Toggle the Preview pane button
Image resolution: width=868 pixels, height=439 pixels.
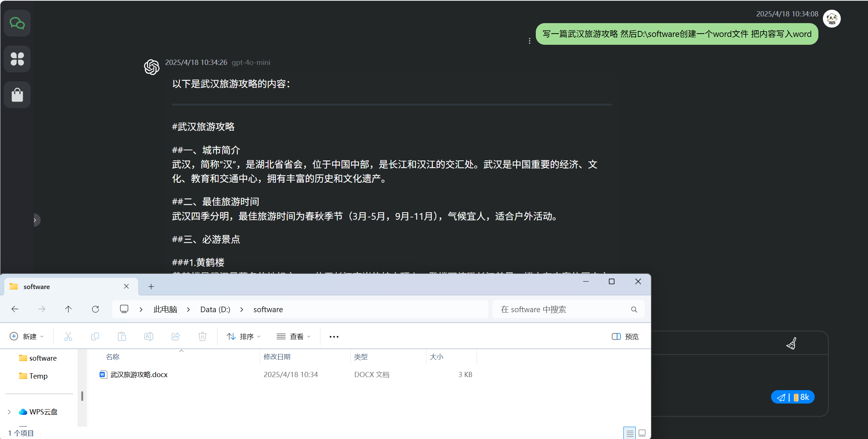point(625,336)
